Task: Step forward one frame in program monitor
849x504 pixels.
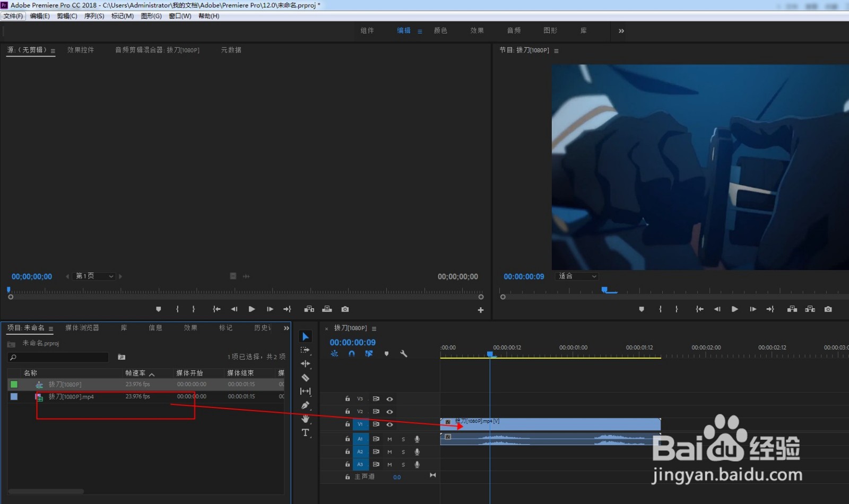Action: click(x=753, y=309)
